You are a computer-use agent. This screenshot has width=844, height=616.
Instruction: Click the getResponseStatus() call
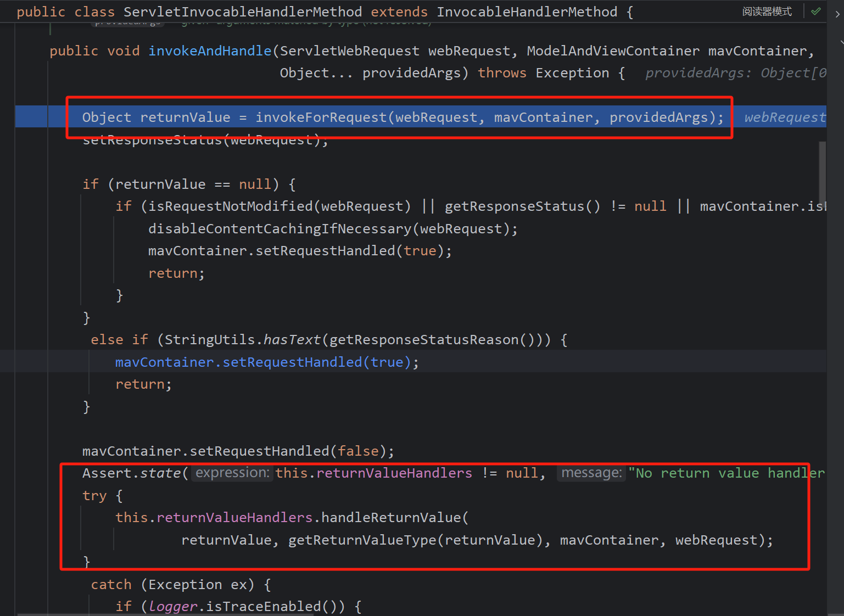523,206
